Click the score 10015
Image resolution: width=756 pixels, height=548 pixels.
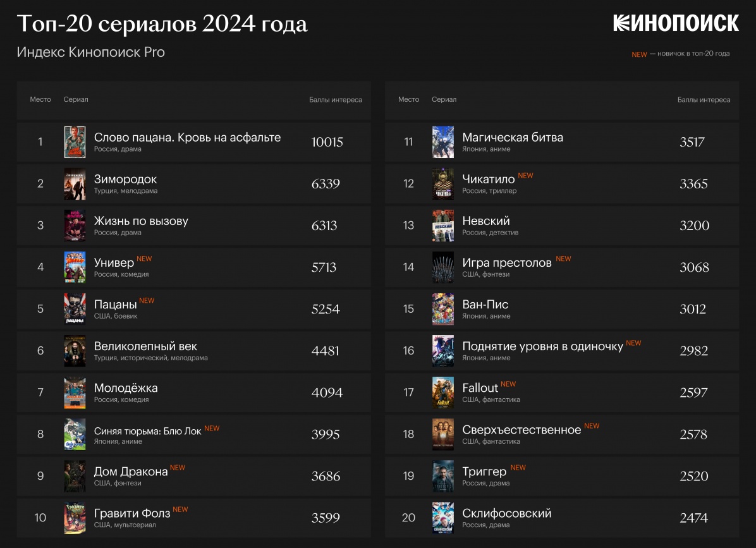[327, 142]
